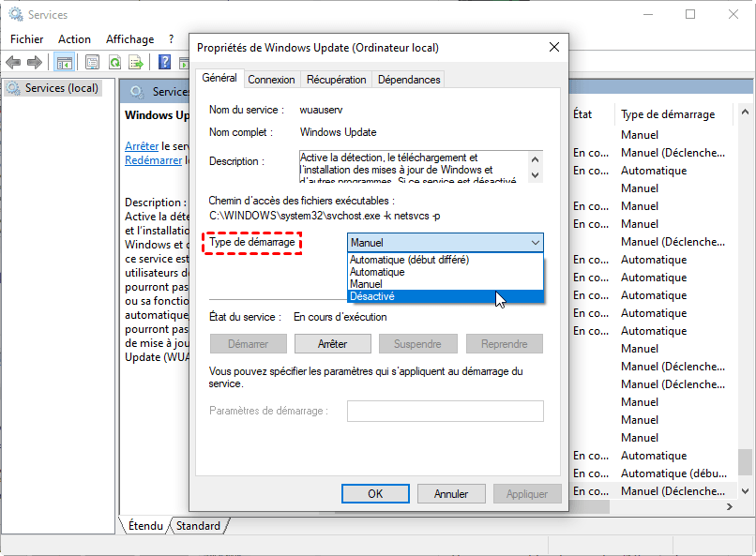Screen dimensions: 756x556
Task: Confirm the dialog with OK
Action: click(x=375, y=494)
